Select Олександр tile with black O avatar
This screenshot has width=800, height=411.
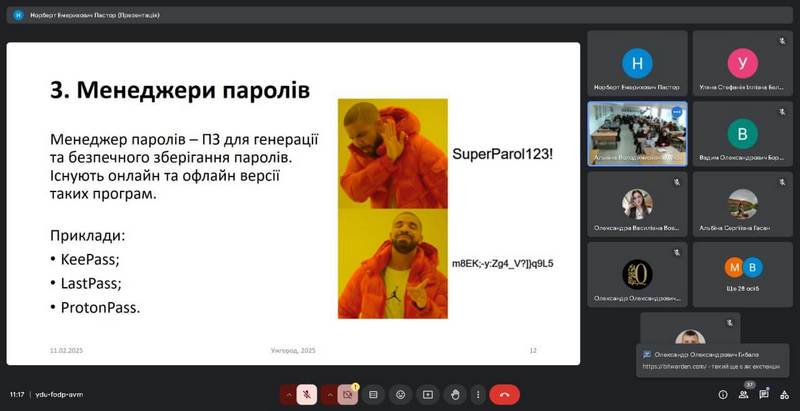pos(637,274)
